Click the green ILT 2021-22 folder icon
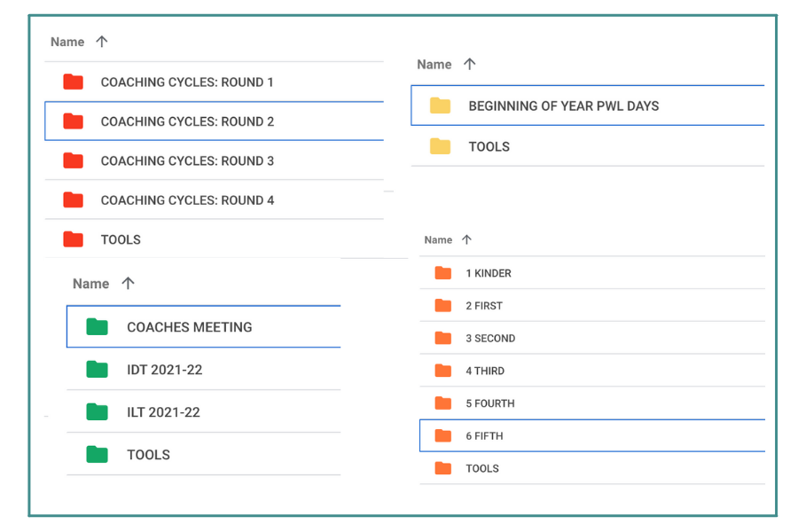Viewport: 798px width, 532px height. 97,412
